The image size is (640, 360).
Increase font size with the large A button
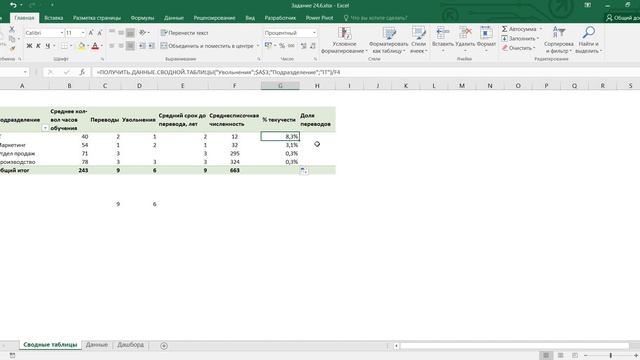91,33
